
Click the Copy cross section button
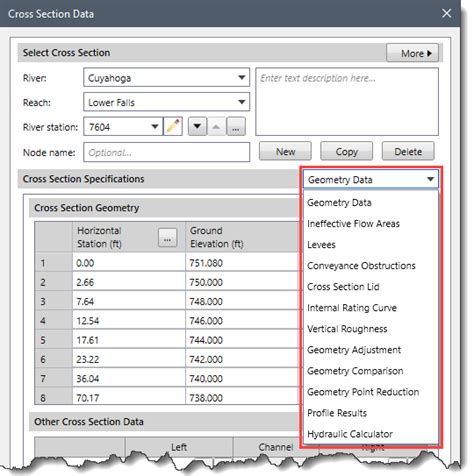[x=347, y=151]
